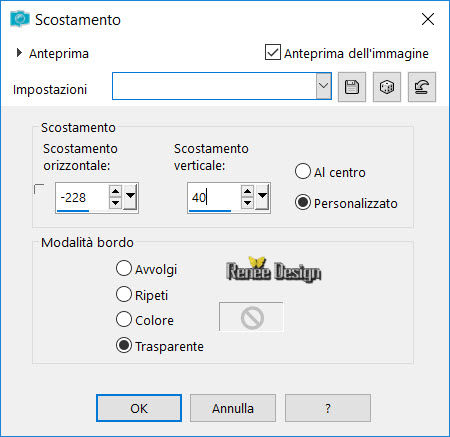The image size is (450, 437).
Task: Open the horizontal offset slider dropdown arrow
Action: pyautogui.click(x=130, y=197)
